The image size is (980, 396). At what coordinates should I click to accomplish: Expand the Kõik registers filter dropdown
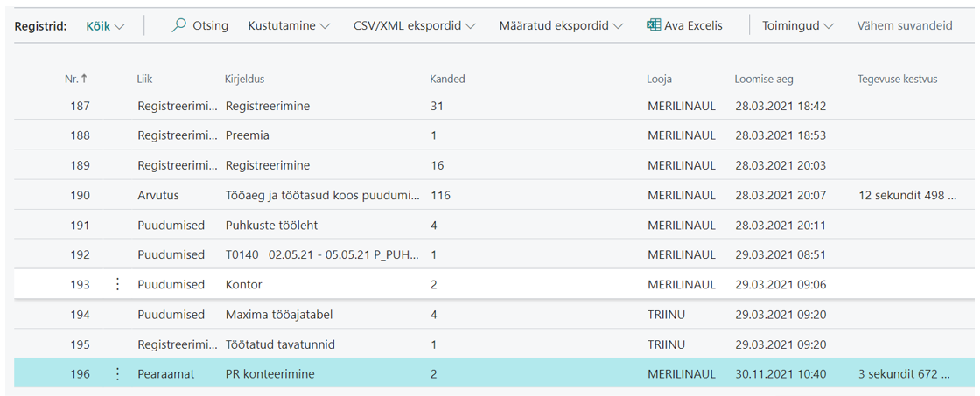point(105,26)
